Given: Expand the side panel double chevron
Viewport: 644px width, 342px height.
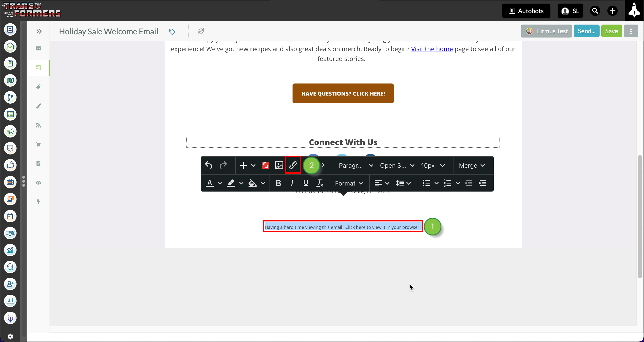Looking at the screenshot, I should 39,31.
